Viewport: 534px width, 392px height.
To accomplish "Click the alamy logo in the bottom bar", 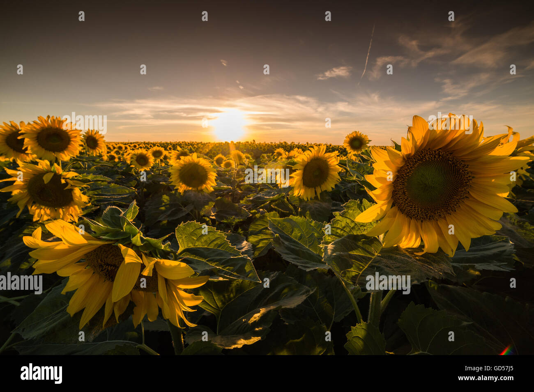I will click(x=41, y=374).
